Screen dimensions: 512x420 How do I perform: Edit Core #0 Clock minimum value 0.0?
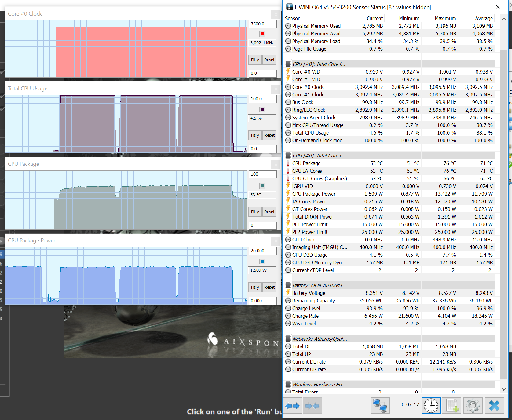click(262, 73)
